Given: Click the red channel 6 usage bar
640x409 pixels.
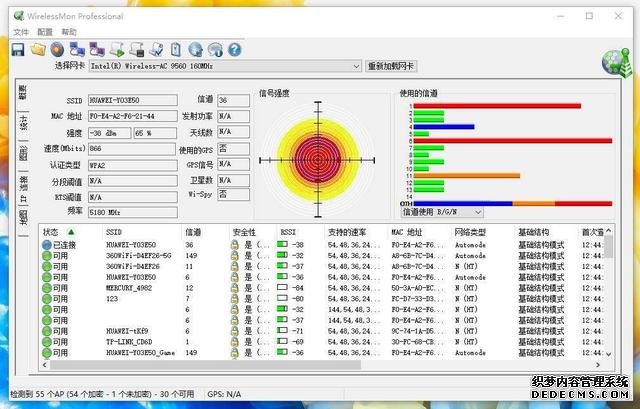Looking at the screenshot, I should [x=513, y=141].
